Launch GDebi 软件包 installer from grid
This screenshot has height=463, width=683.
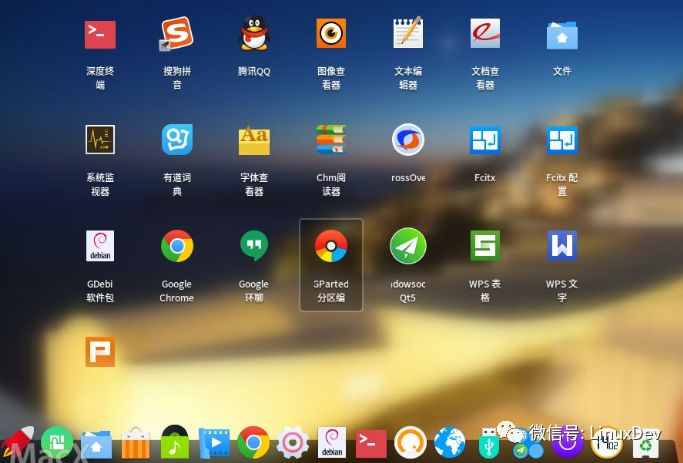(100, 246)
